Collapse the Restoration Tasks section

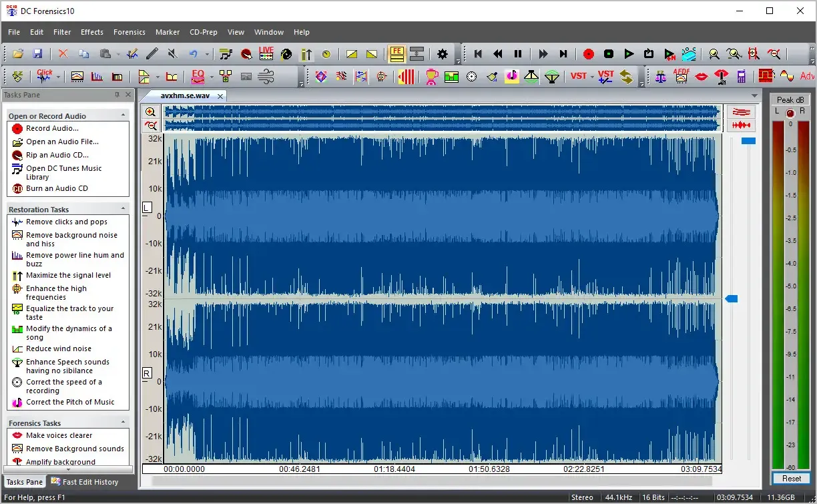[x=123, y=208]
